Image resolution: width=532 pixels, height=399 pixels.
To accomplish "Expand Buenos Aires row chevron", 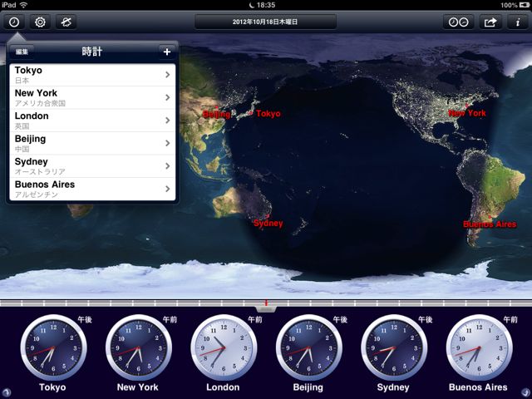I will pyautogui.click(x=168, y=189).
